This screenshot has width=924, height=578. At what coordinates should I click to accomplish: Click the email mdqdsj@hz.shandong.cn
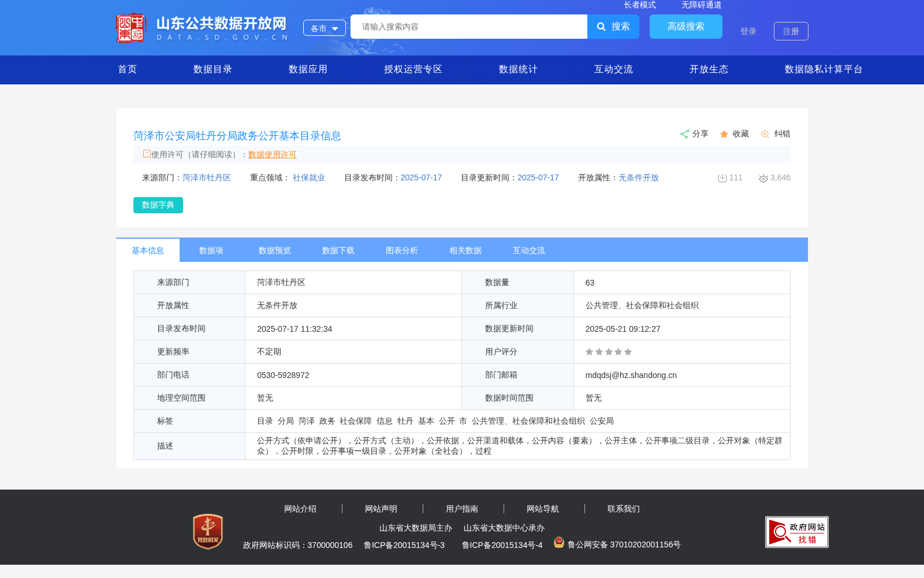(x=631, y=375)
